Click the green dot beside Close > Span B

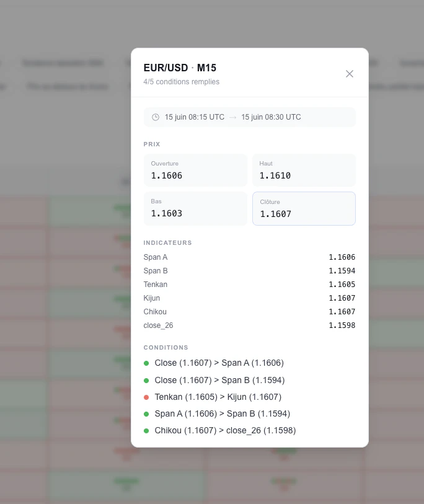coord(146,381)
